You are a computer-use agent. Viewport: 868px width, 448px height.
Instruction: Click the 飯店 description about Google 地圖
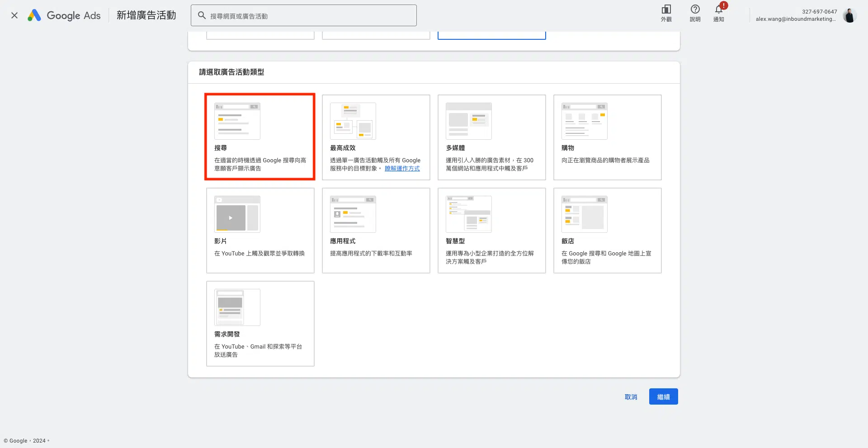[606, 257]
